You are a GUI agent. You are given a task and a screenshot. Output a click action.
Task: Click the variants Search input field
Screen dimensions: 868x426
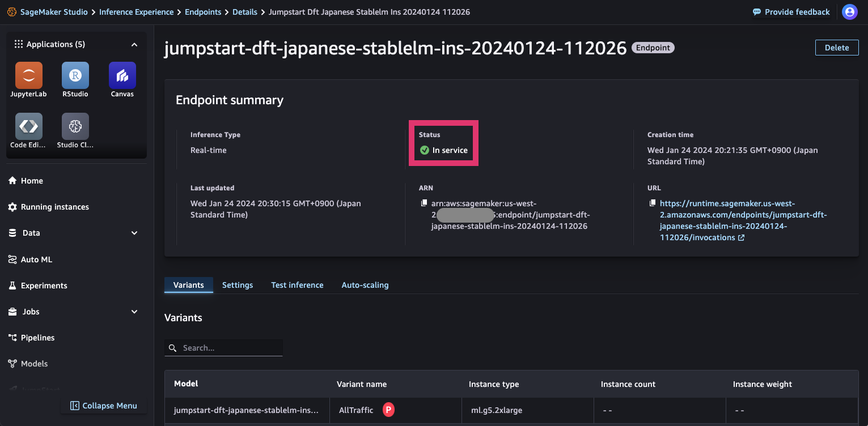[223, 347]
